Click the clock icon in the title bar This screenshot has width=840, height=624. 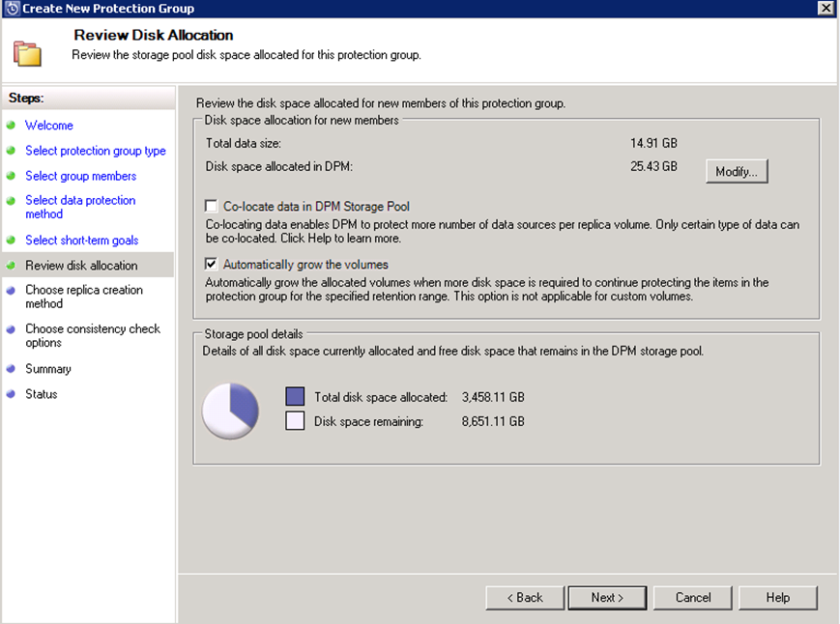pyautogui.click(x=13, y=9)
